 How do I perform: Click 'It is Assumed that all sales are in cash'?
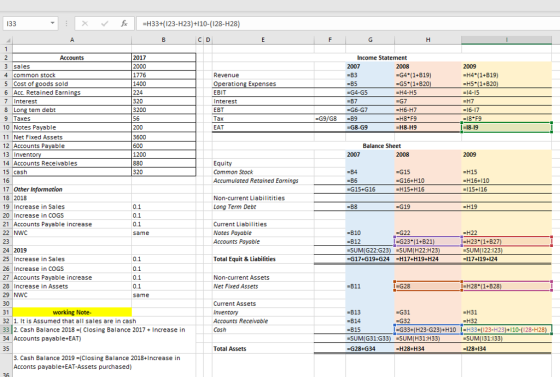pyautogui.click(x=75, y=321)
